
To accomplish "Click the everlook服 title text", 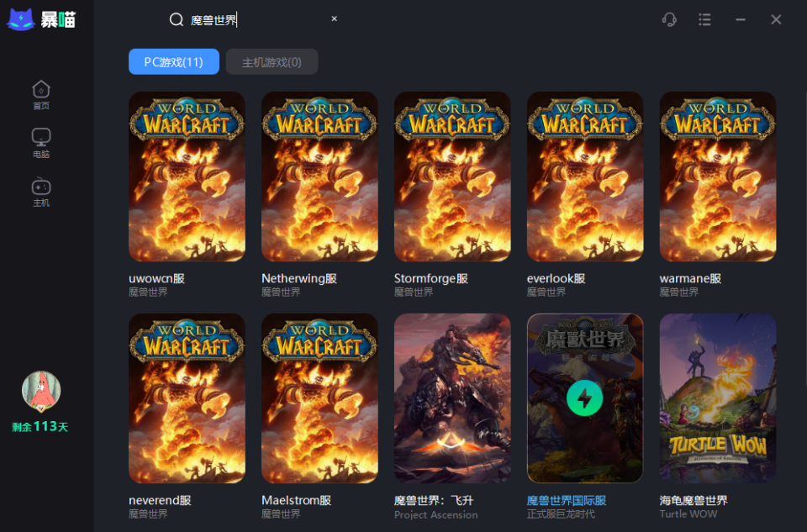I will pyautogui.click(x=556, y=278).
